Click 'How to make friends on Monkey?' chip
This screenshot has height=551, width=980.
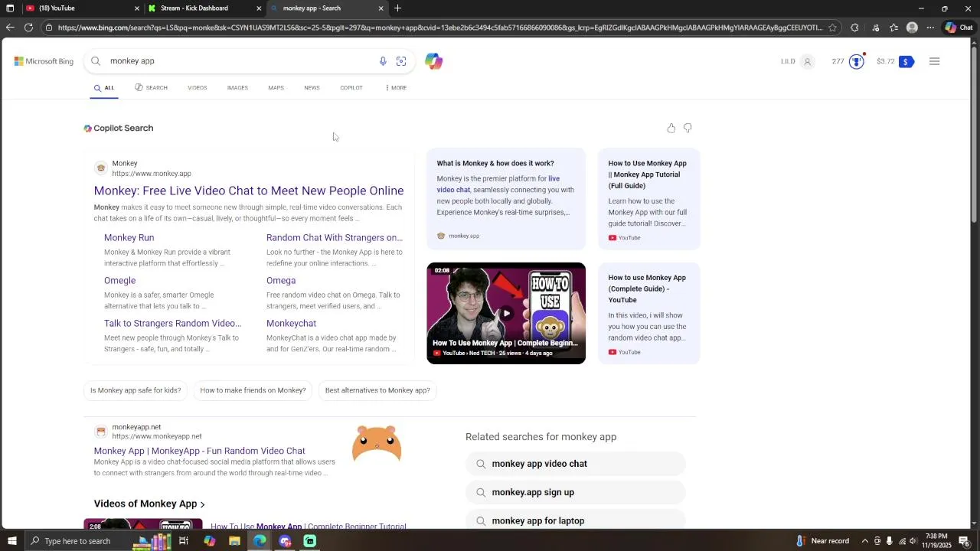tap(253, 390)
